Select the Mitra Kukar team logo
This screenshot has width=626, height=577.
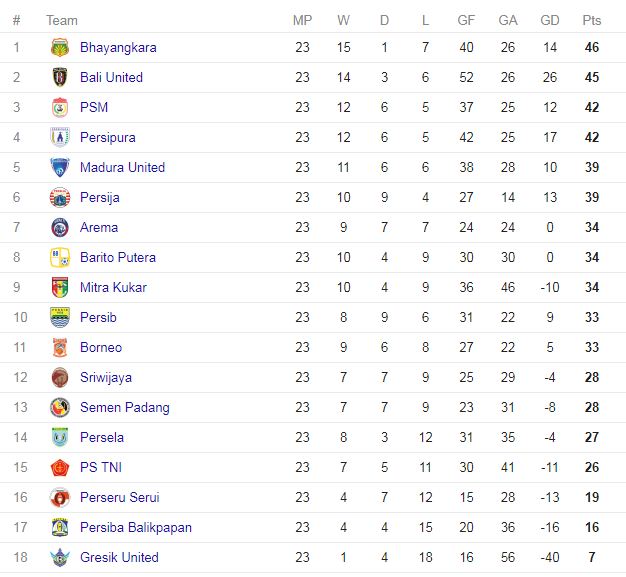point(60,287)
